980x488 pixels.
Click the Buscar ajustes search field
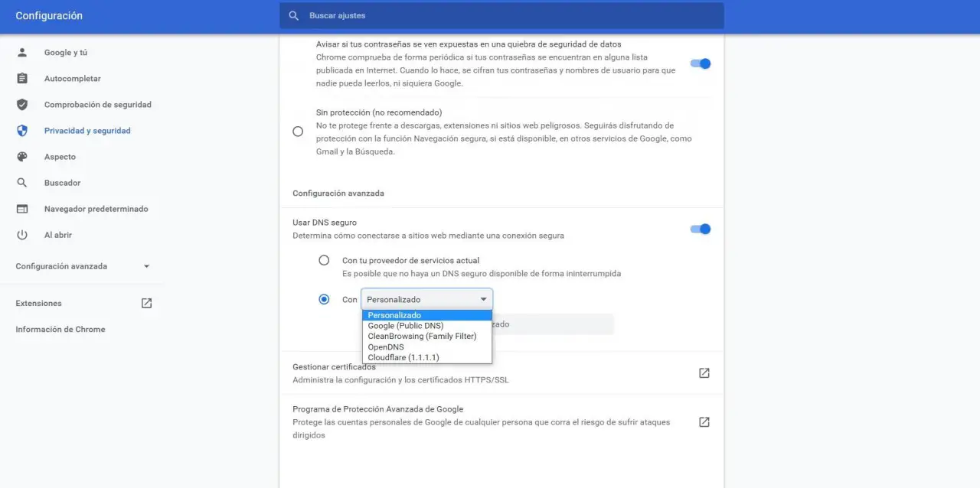[501, 15]
